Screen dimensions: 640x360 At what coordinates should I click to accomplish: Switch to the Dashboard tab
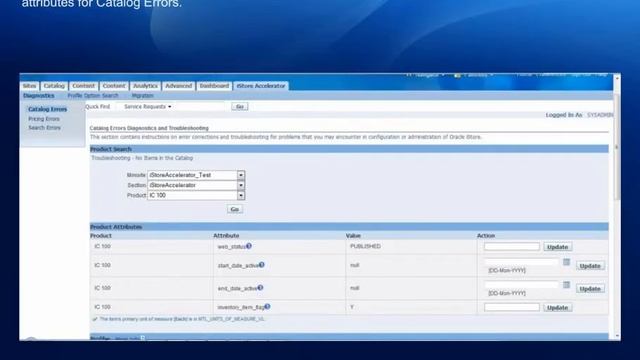pos(214,86)
